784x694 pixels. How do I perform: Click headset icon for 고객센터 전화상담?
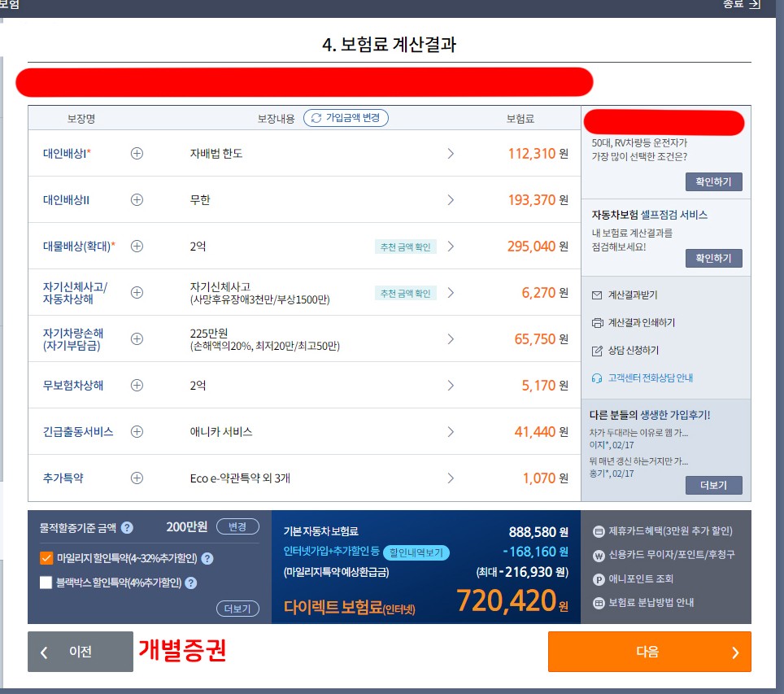[x=597, y=378]
